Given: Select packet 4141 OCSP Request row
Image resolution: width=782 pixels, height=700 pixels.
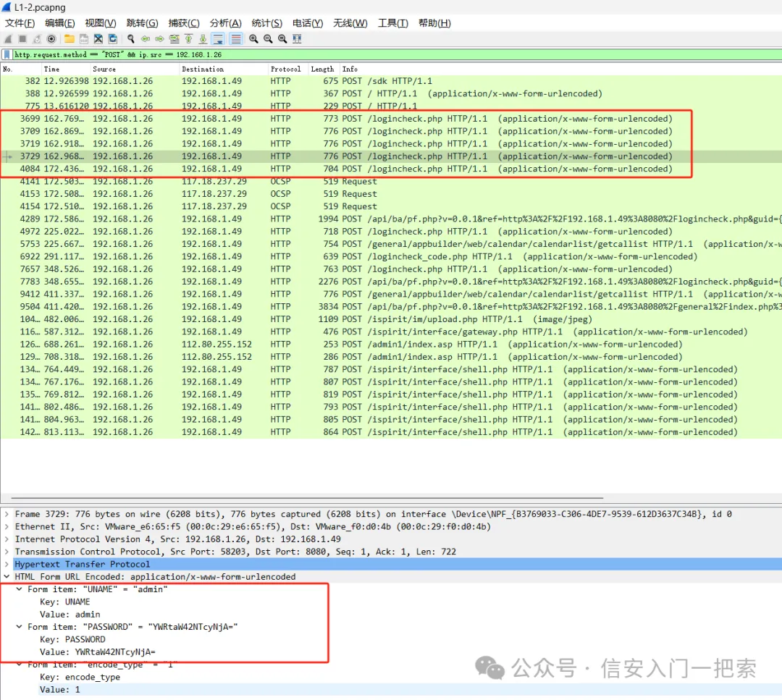Looking at the screenshot, I should 391,181.
